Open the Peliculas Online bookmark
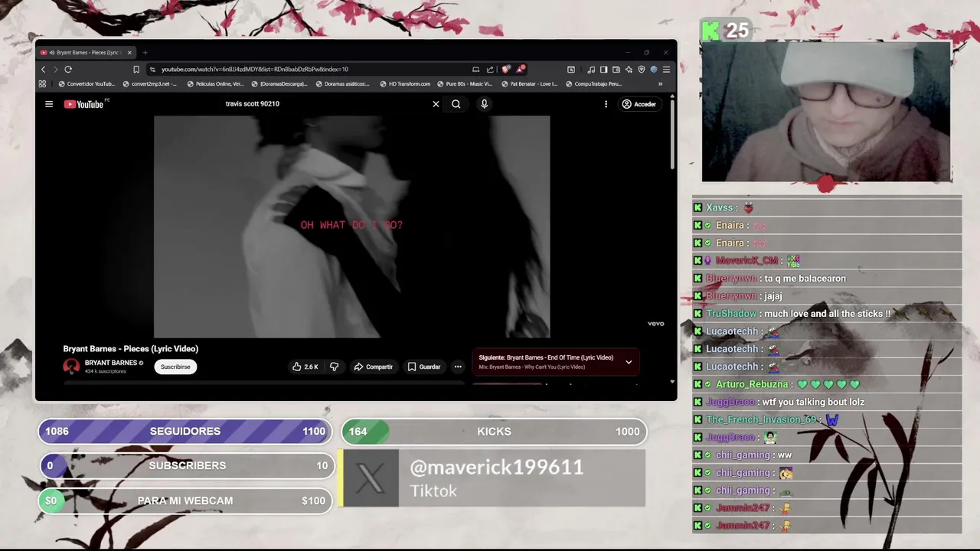The image size is (980, 551). (x=215, y=84)
